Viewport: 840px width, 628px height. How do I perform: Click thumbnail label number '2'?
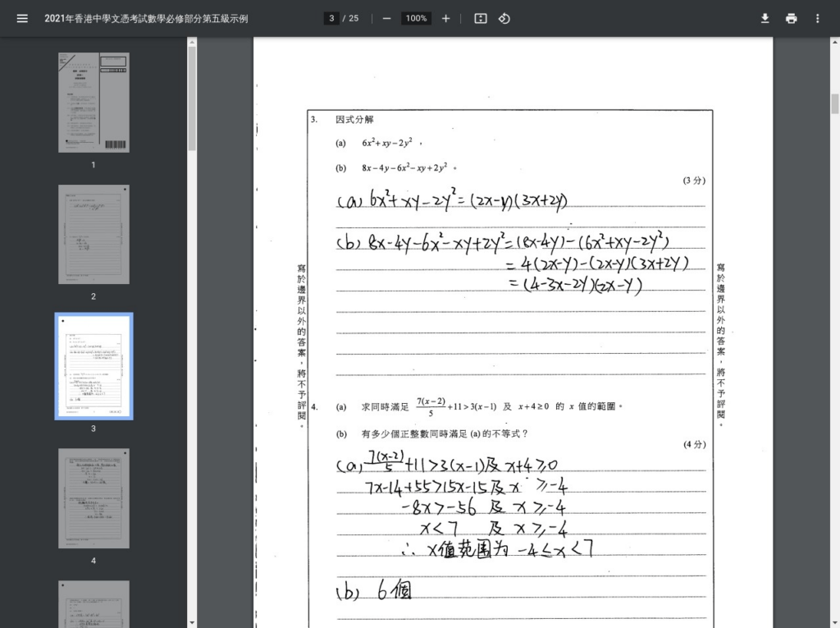(x=94, y=296)
